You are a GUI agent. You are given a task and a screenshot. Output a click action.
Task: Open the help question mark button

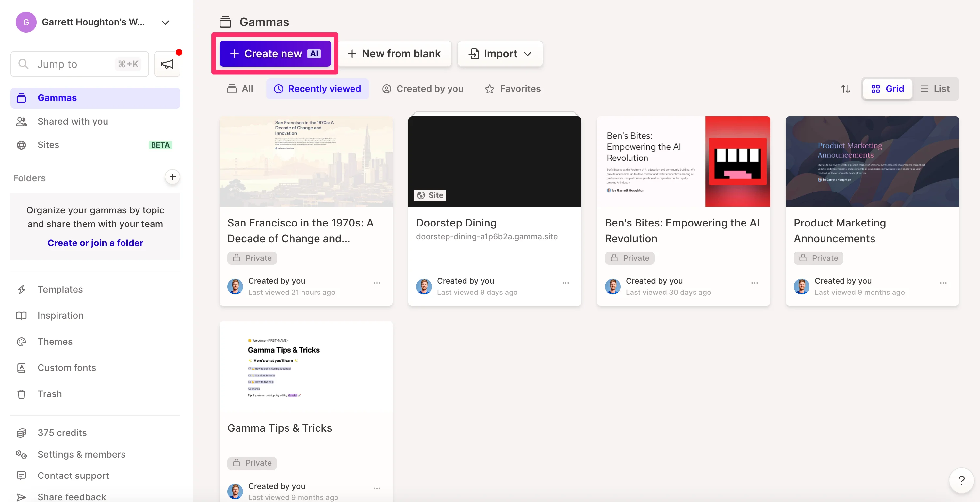pyautogui.click(x=961, y=480)
